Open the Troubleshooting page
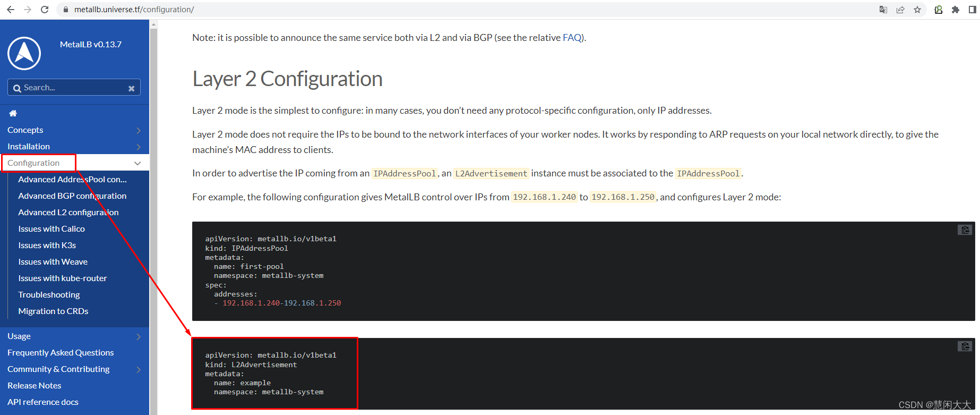 pyautogui.click(x=49, y=295)
